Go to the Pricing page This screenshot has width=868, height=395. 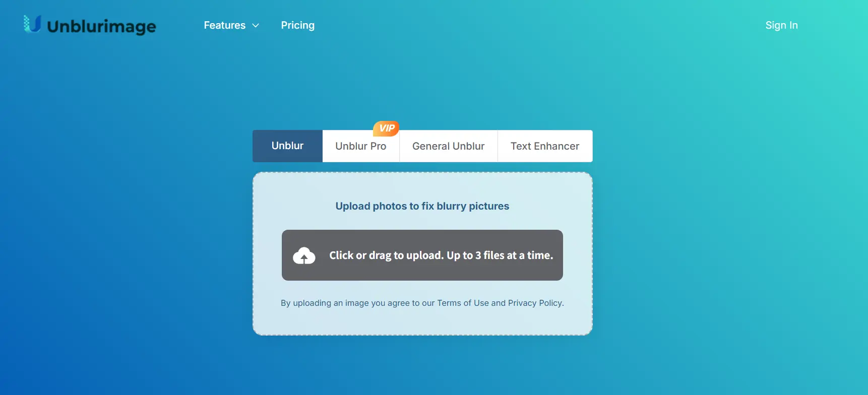[297, 25]
